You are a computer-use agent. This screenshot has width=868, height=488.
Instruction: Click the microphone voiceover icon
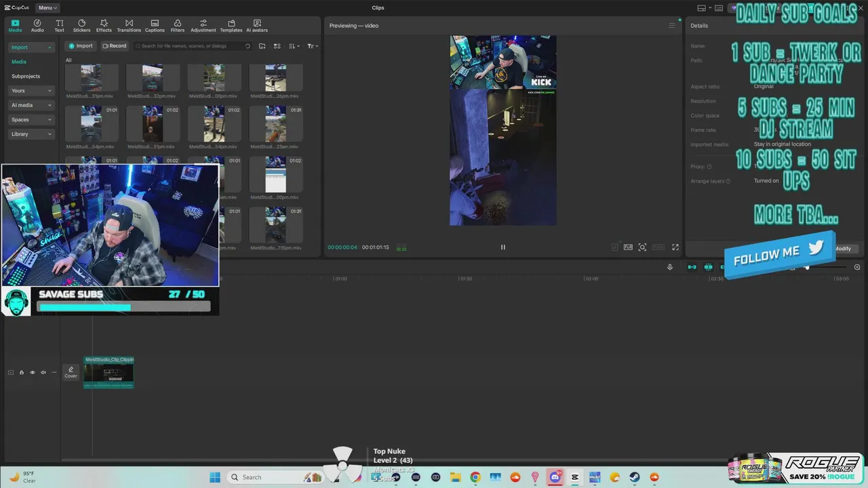tap(670, 267)
